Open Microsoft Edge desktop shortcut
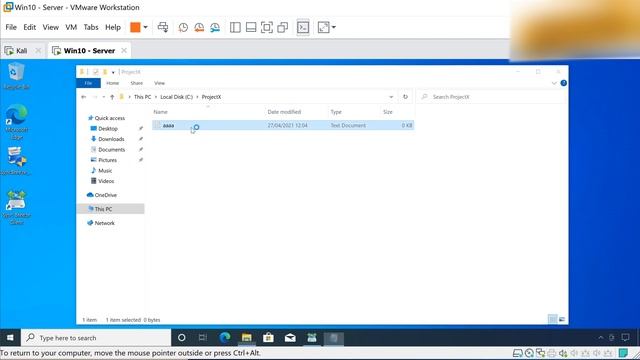640x360 pixels. (17, 122)
